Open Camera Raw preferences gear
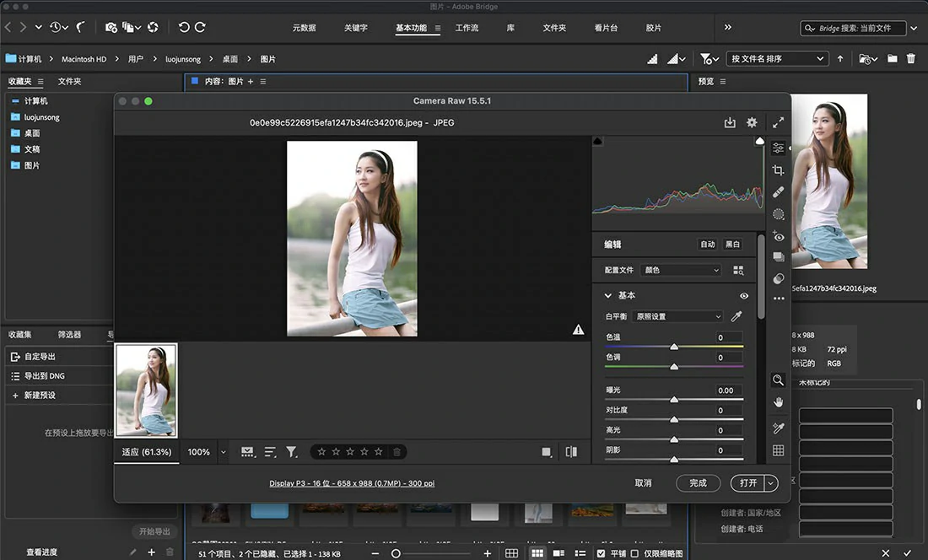 coord(752,122)
